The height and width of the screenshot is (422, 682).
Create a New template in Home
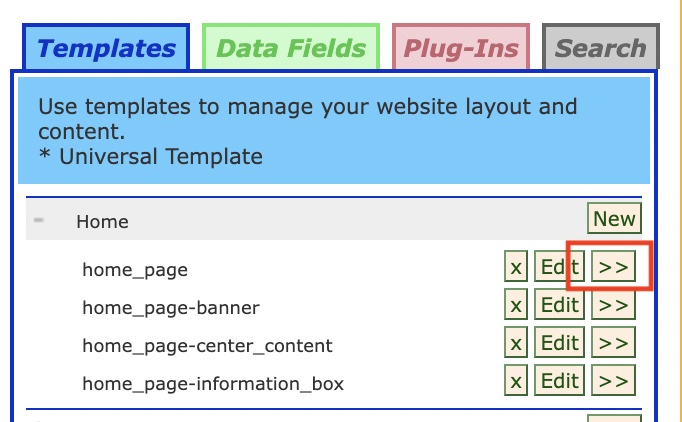click(613, 219)
